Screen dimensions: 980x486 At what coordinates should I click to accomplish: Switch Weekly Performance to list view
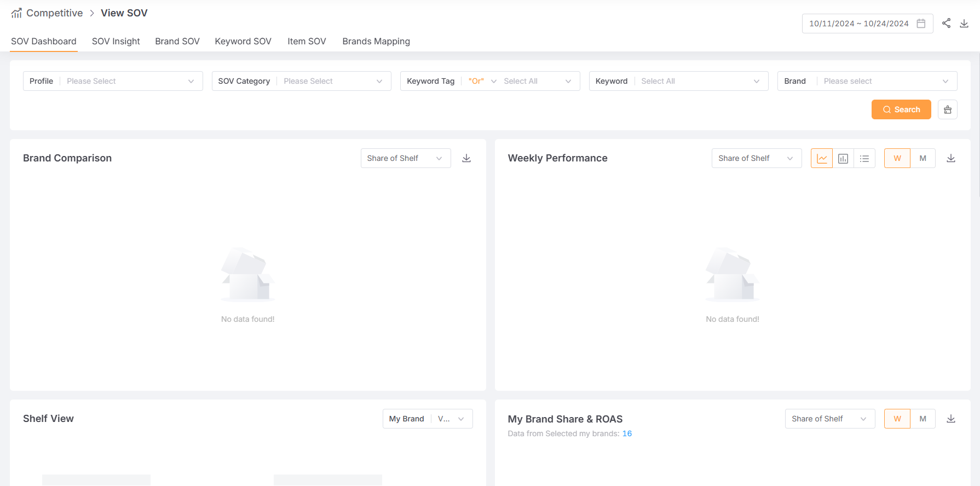coord(864,158)
